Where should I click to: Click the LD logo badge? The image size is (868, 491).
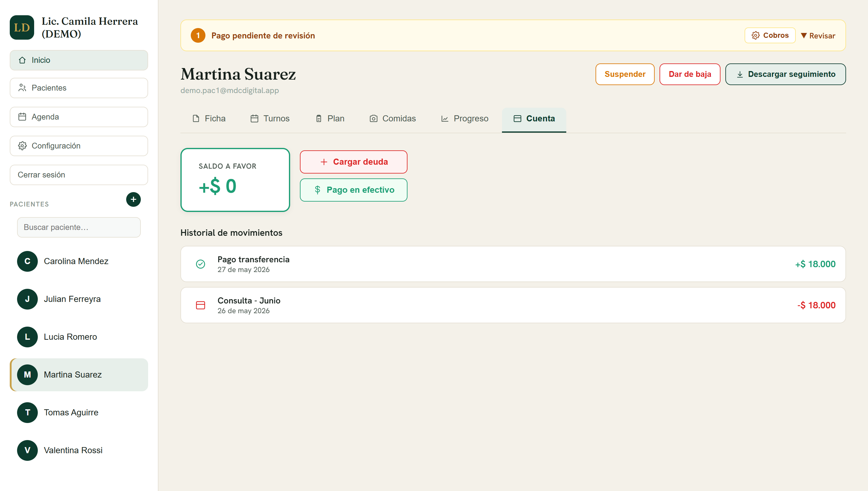pyautogui.click(x=22, y=27)
